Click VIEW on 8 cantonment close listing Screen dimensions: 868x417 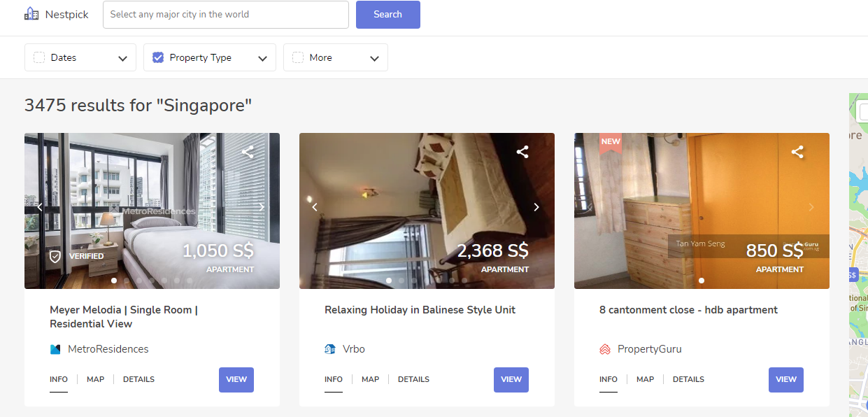click(785, 379)
